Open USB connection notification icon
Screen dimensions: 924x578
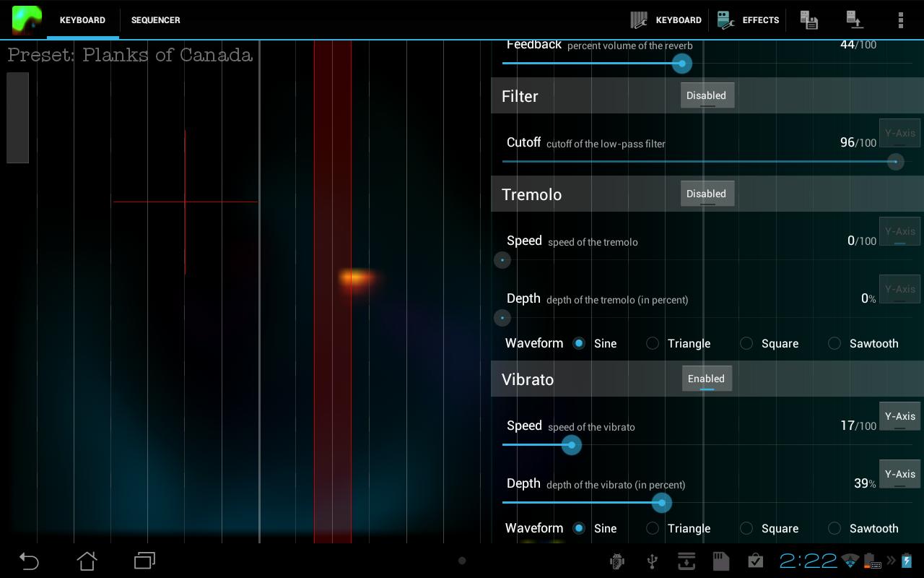coord(651,561)
